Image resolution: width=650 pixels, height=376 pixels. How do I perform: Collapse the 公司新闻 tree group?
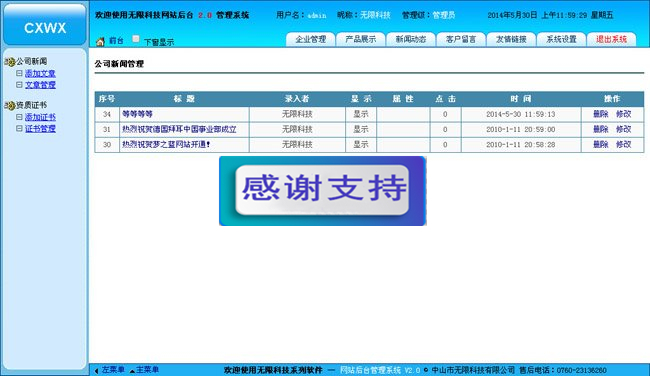(x=31, y=62)
